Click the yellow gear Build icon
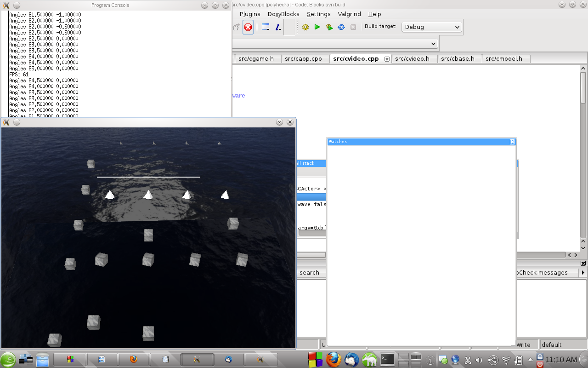The width and height of the screenshot is (588, 368). click(x=305, y=27)
